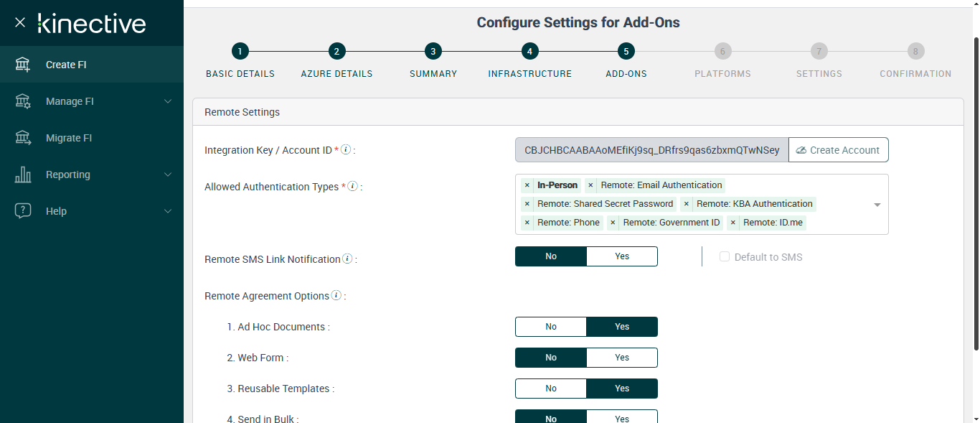The image size is (980, 423).
Task: Click the Integration Key input field
Action: (x=651, y=150)
